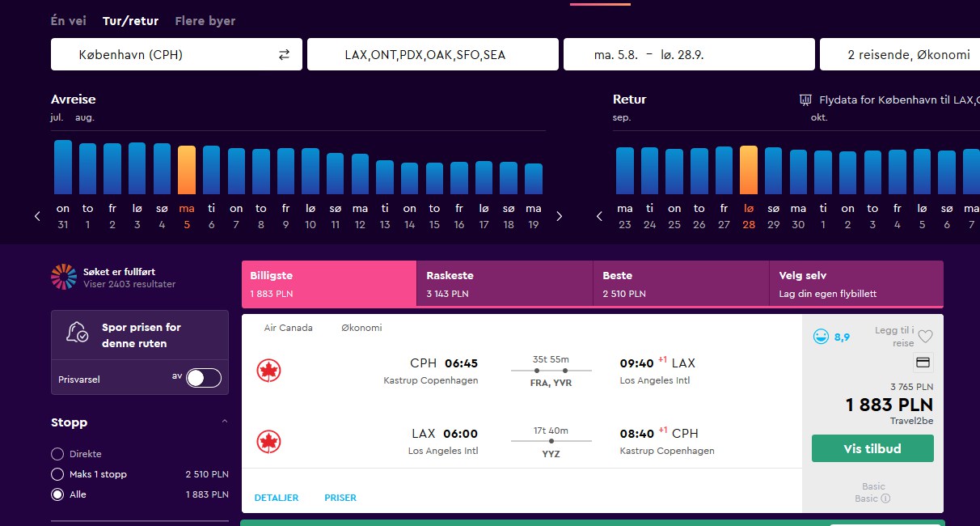980x526 pixels.
Task: Switch to the Billigste results tab
Action: coord(329,284)
